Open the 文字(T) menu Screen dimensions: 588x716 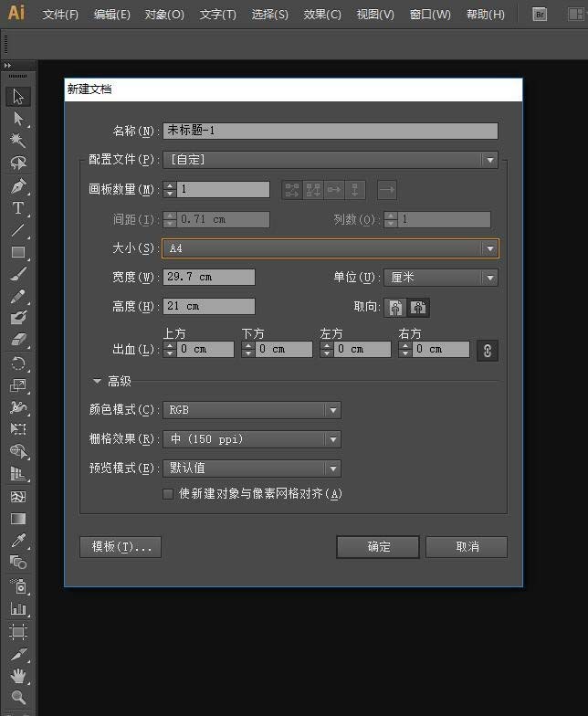point(217,15)
